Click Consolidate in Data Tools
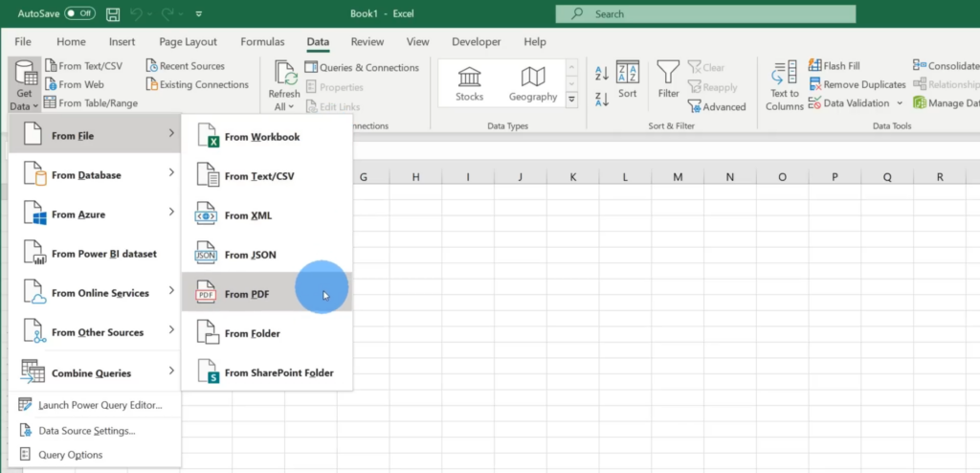 pyautogui.click(x=947, y=66)
